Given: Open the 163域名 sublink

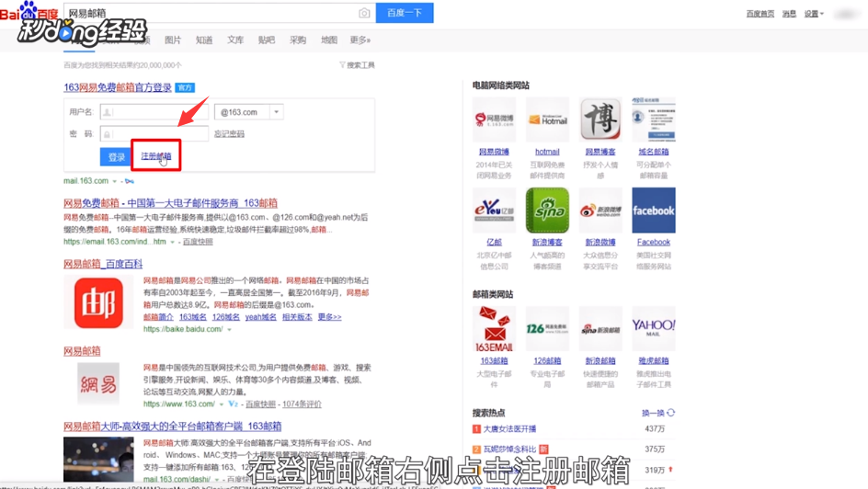Looking at the screenshot, I should pos(193,317).
